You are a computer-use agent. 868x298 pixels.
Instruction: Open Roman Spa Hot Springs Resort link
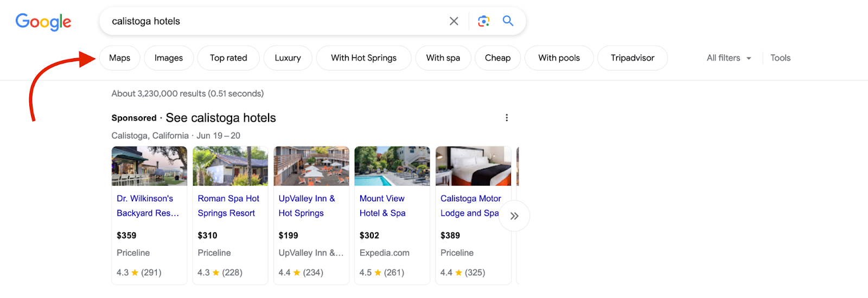(x=228, y=206)
